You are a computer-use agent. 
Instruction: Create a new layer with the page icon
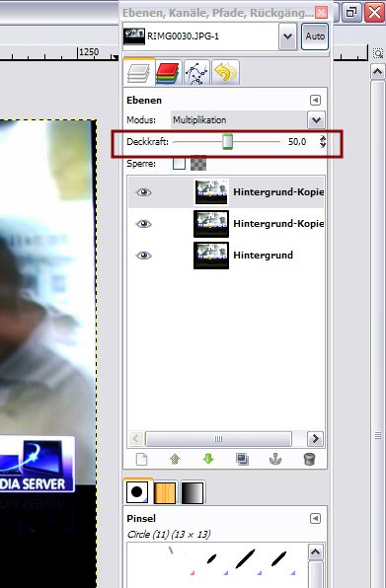pyautogui.click(x=141, y=459)
